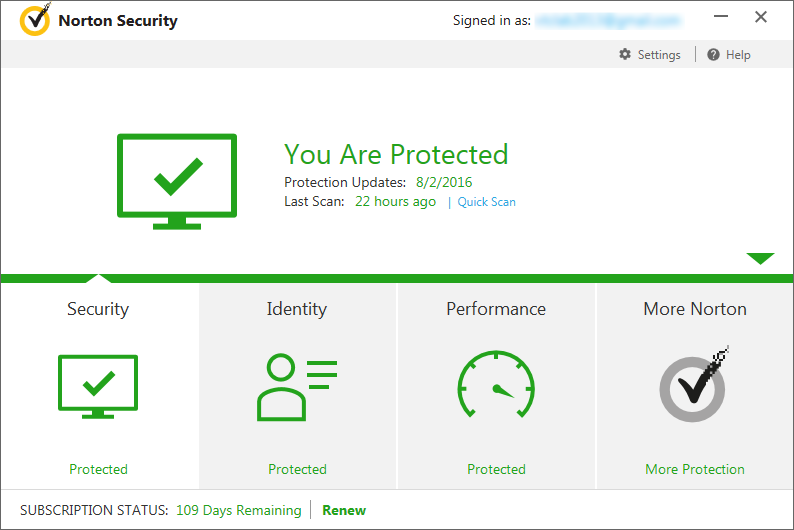The height and width of the screenshot is (530, 794).
Task: Click the Norton logo in title bar
Action: pyautogui.click(x=36, y=20)
